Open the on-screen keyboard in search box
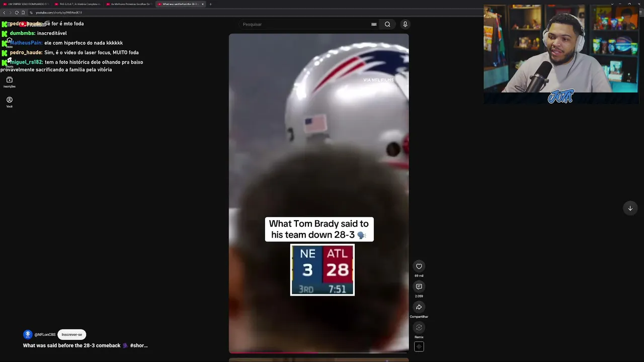Viewport: 644px width, 362px height. (374, 24)
